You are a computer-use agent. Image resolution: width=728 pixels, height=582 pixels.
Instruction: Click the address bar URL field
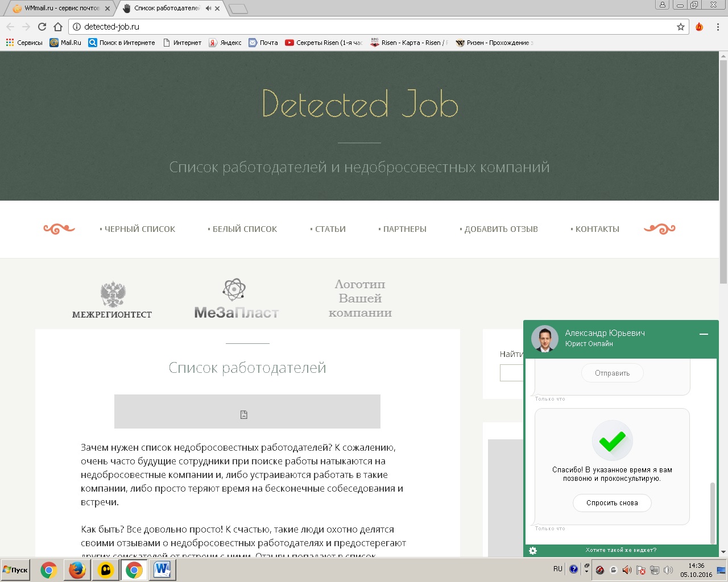click(x=378, y=27)
